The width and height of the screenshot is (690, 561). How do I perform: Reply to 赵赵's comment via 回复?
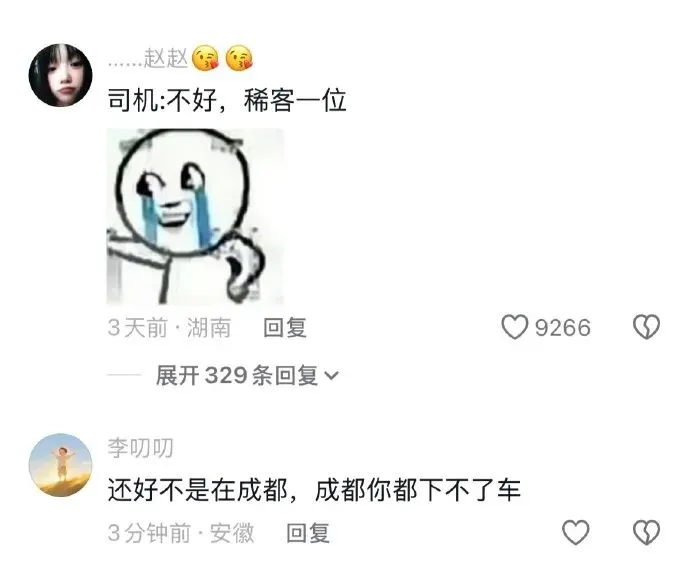[285, 328]
